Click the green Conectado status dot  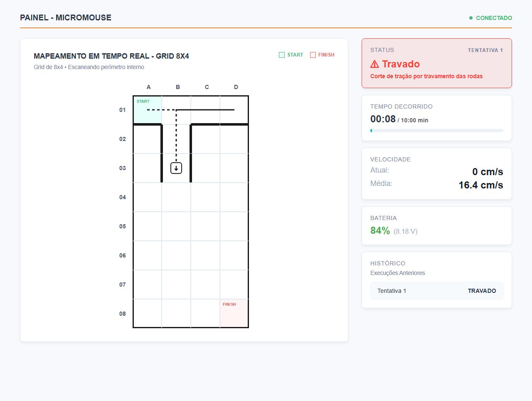point(471,18)
